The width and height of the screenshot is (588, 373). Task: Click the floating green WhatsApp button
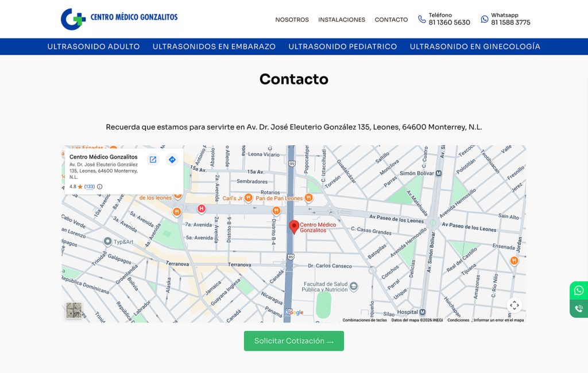[578, 290]
